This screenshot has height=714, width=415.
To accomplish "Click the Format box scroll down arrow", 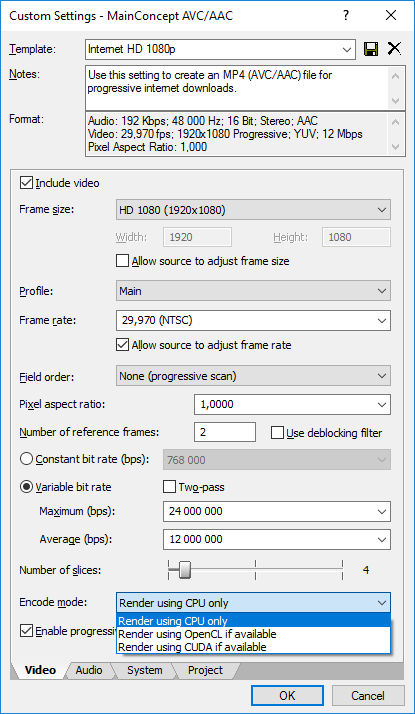I will pos(396,147).
